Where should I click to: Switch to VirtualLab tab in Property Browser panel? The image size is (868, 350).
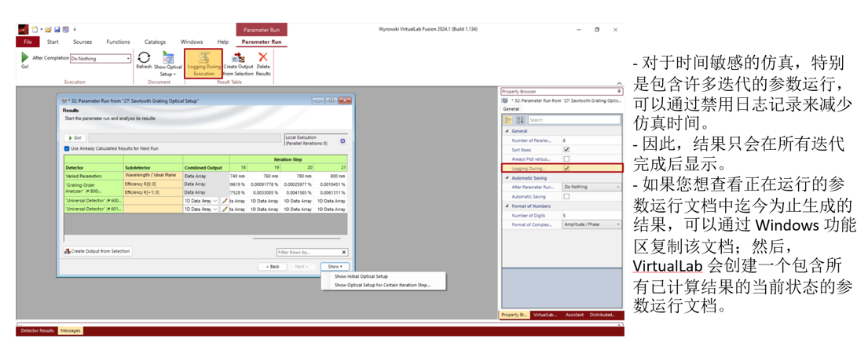[x=544, y=315]
